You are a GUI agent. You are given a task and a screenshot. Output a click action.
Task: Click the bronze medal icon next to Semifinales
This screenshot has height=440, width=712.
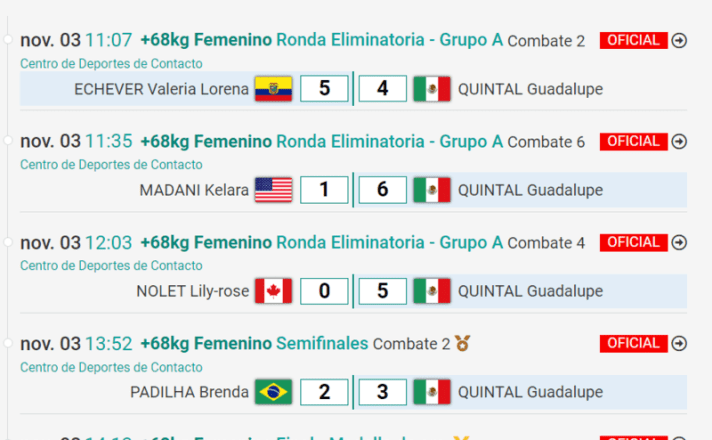tap(462, 343)
